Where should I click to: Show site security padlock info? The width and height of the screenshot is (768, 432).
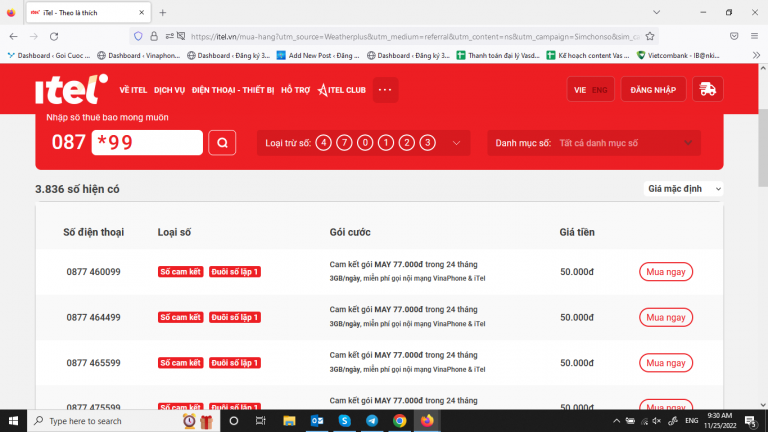[x=154, y=36]
